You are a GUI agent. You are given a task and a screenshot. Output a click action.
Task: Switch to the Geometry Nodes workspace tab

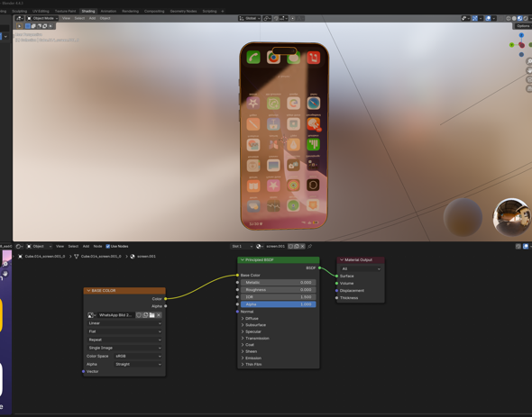[x=183, y=11]
